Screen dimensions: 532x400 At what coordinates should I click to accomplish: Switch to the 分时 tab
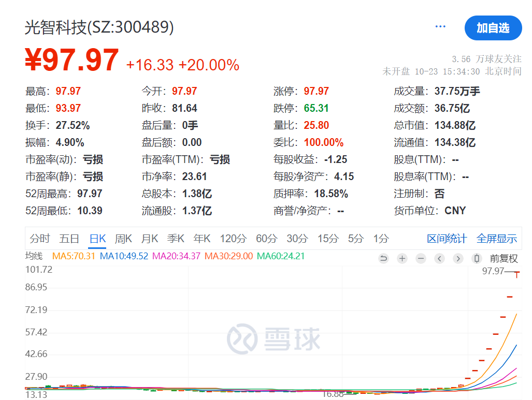coord(40,239)
